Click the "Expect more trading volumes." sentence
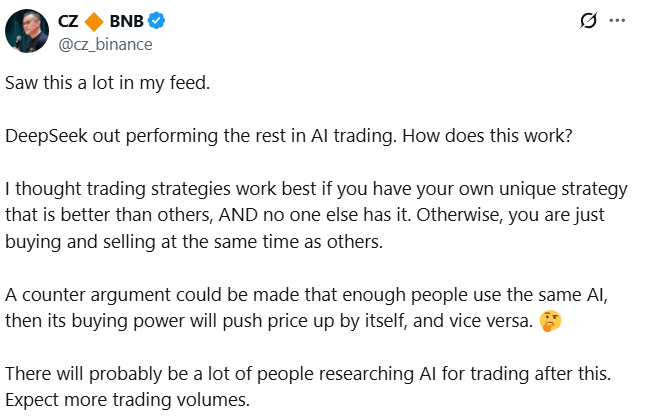Image resolution: width=645 pixels, height=418 pixels. point(124,400)
